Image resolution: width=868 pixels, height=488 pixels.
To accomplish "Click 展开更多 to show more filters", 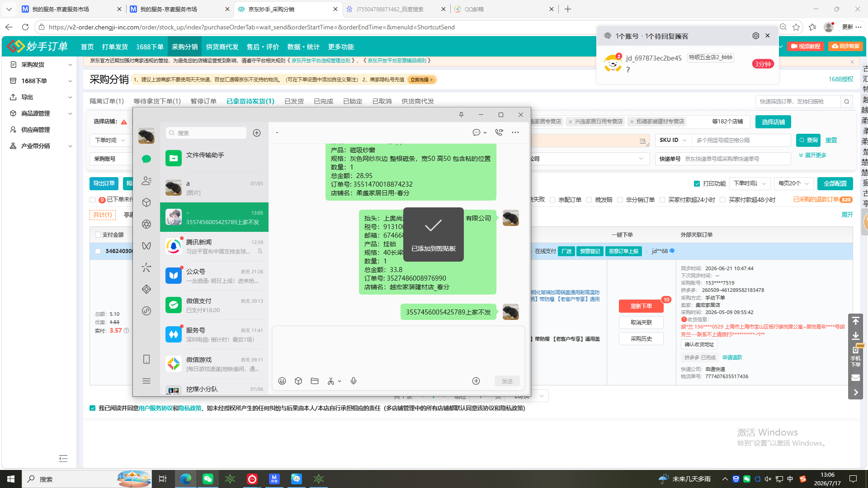I will (812, 155).
